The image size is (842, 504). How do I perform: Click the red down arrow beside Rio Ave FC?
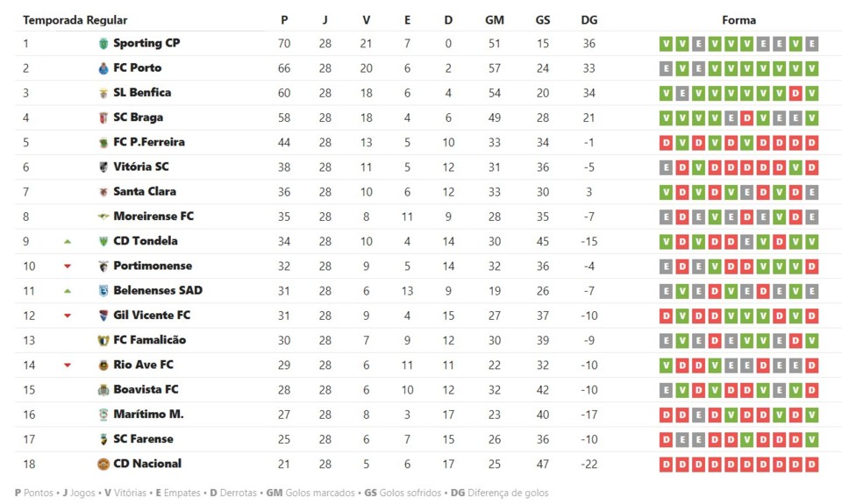[x=68, y=366]
